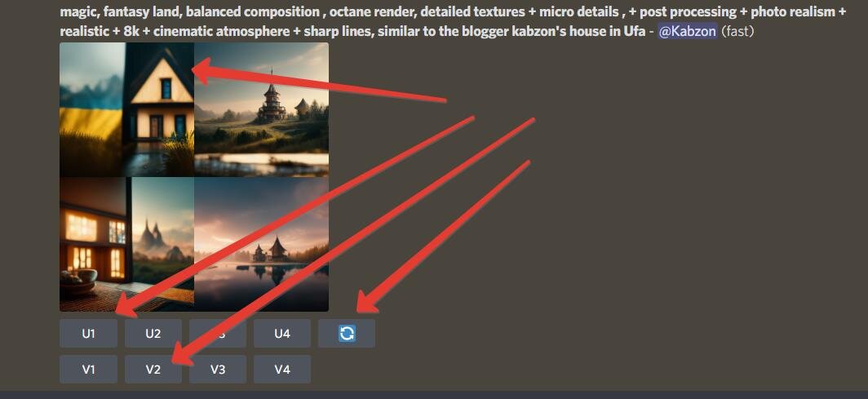868x399 pixels.
Task: Open the @Kabzon user mention
Action: click(688, 31)
